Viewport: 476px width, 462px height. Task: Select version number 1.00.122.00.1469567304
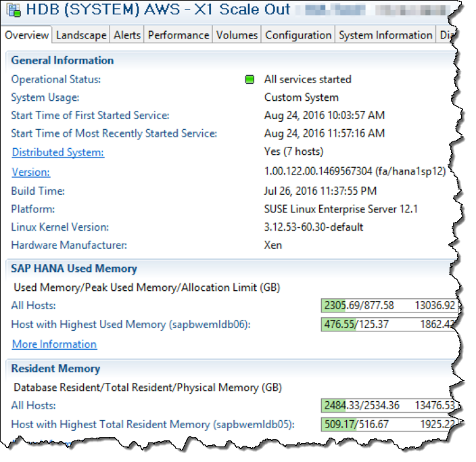pyautogui.click(x=318, y=171)
